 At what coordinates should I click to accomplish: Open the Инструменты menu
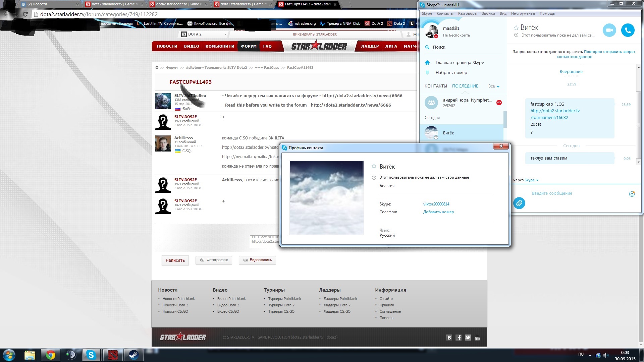(523, 13)
